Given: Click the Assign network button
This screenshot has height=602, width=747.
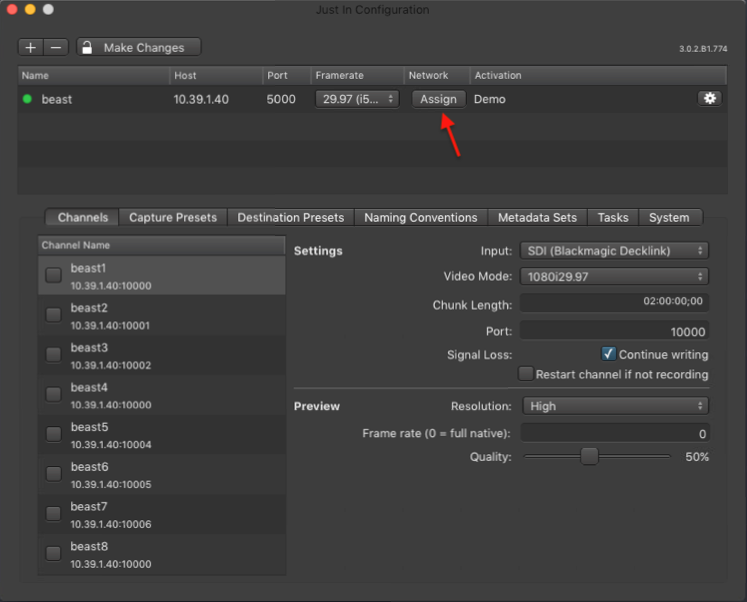Looking at the screenshot, I should (x=438, y=99).
